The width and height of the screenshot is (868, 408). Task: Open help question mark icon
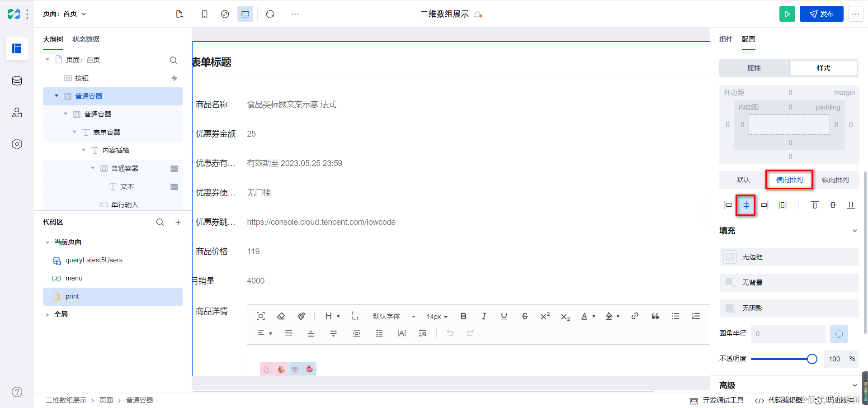tap(17, 392)
